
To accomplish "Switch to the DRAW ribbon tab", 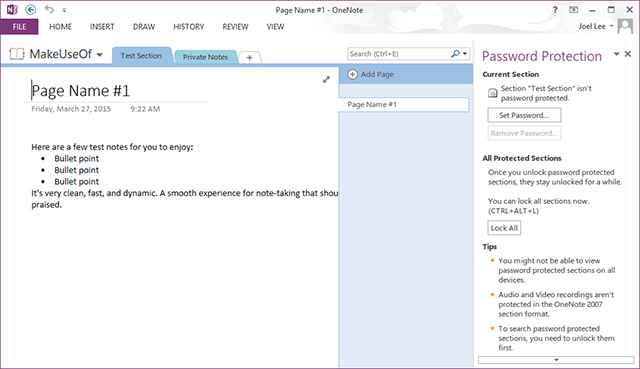I will click(x=144, y=27).
